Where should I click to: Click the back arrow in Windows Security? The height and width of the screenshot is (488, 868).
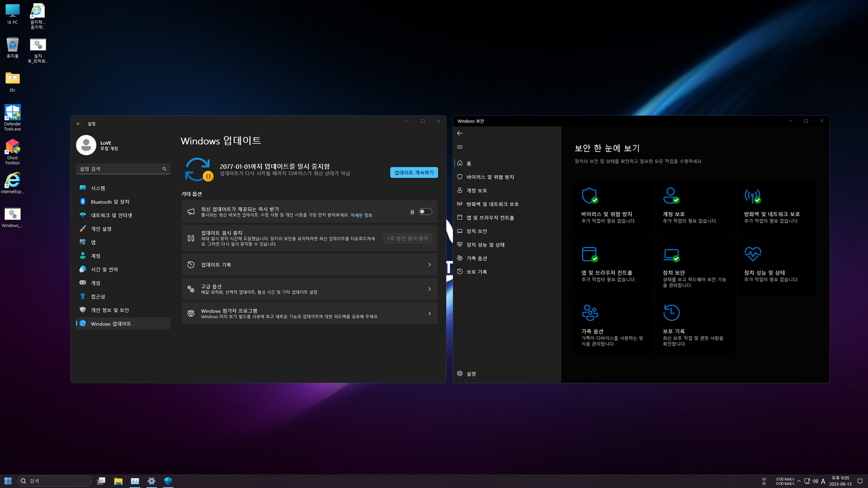tap(460, 133)
